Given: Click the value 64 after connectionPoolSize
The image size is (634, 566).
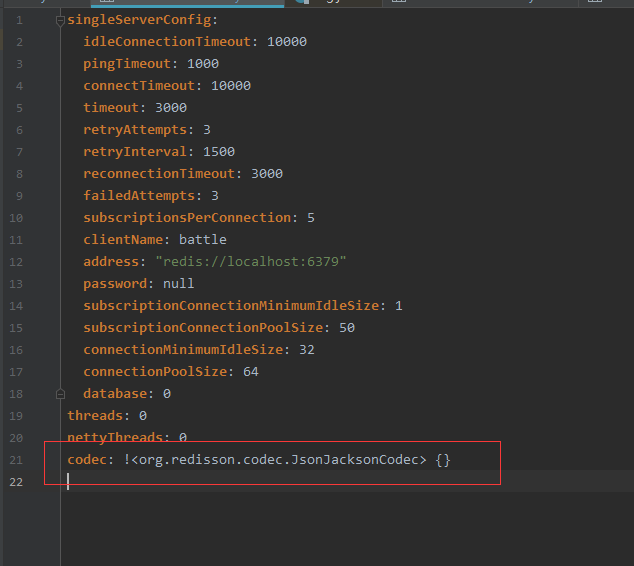Looking at the screenshot, I should pos(251,372).
